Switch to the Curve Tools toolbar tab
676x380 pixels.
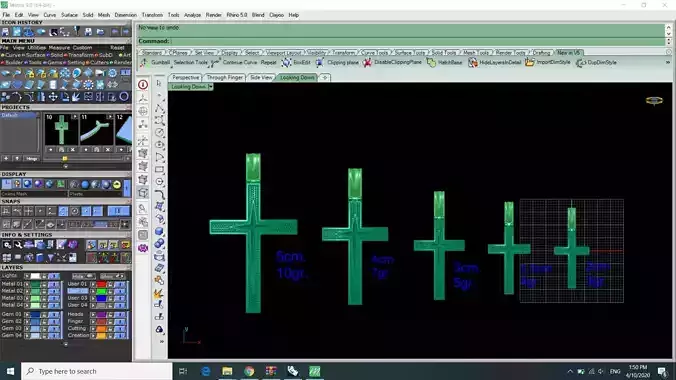[375, 53]
